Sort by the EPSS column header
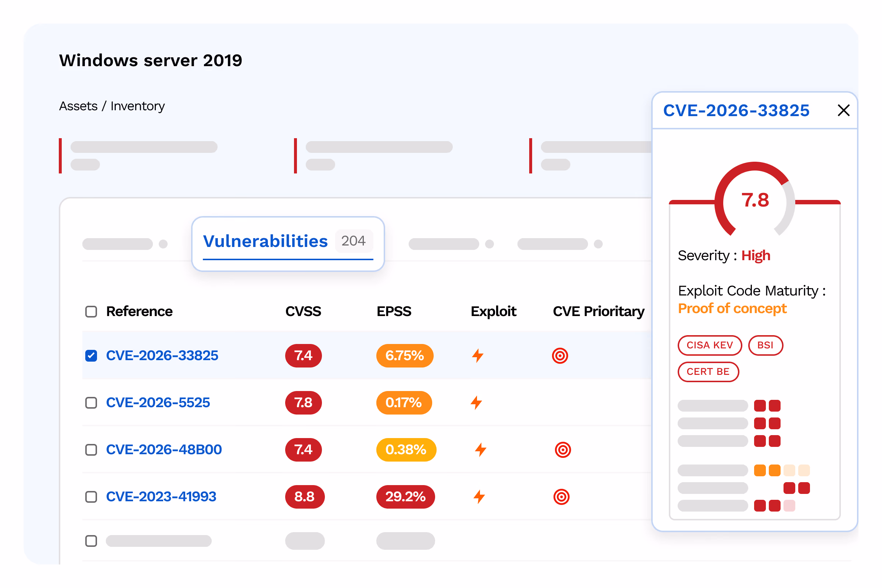Screen dimensions: 882x588 [x=394, y=312]
